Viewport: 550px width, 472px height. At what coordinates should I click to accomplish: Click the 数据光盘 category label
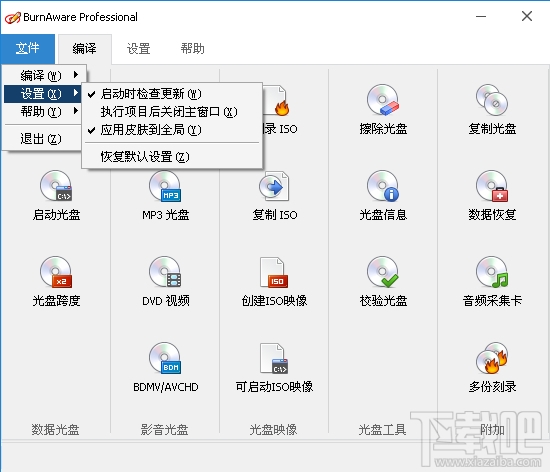55,430
